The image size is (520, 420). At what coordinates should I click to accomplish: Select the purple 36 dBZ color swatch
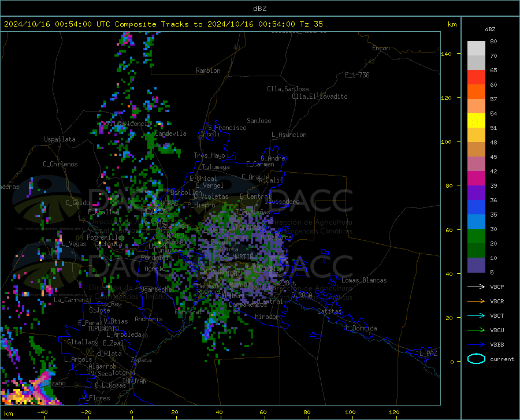[476, 193]
